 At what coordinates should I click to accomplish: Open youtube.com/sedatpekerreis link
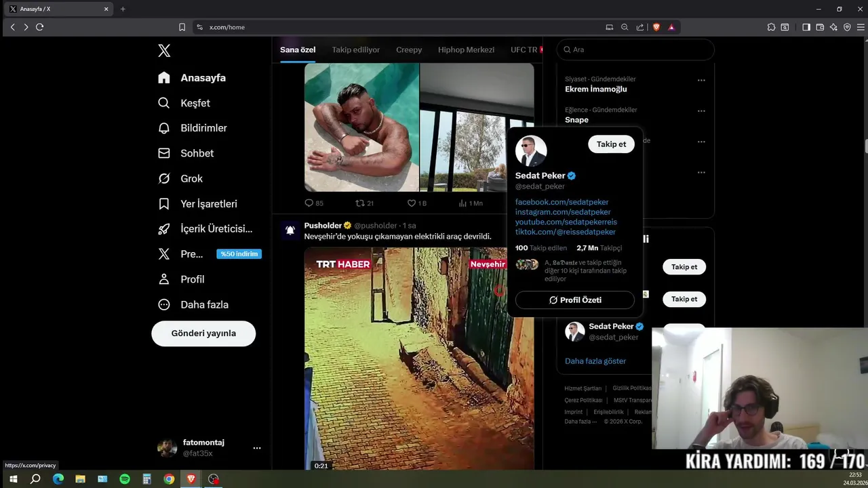pyautogui.click(x=566, y=222)
